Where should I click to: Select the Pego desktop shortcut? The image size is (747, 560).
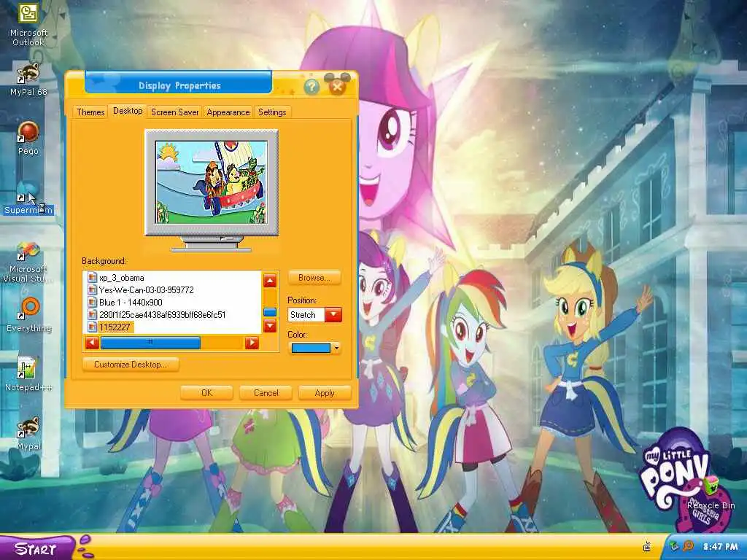click(x=28, y=139)
